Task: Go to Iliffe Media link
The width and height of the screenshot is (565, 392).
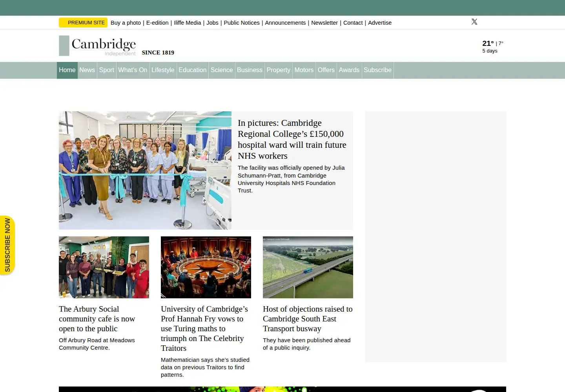Action: point(188,23)
